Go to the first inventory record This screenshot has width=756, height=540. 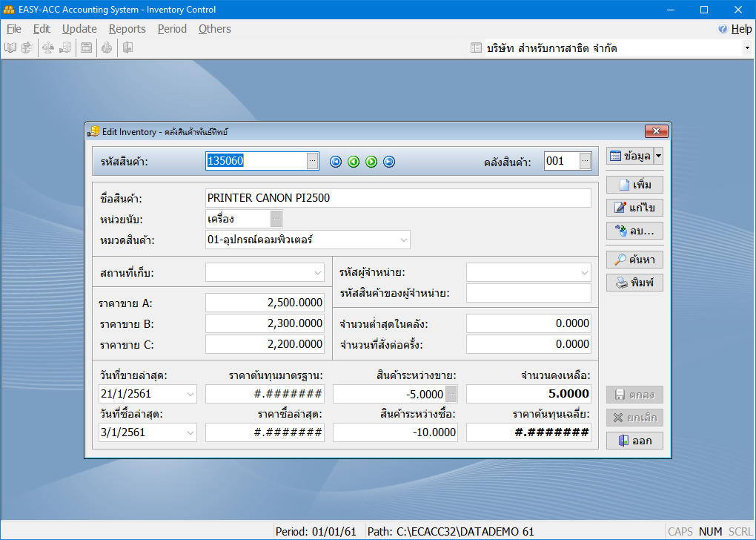(336, 162)
